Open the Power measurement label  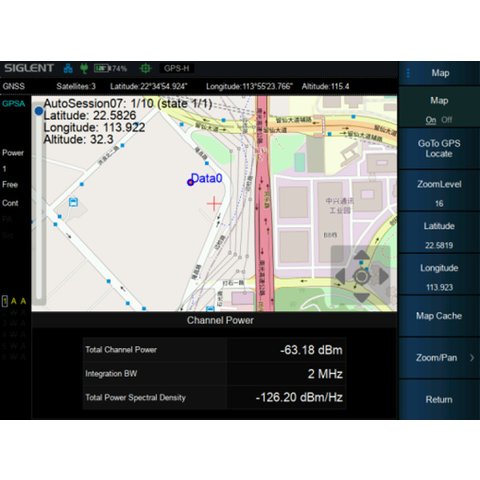(x=13, y=153)
